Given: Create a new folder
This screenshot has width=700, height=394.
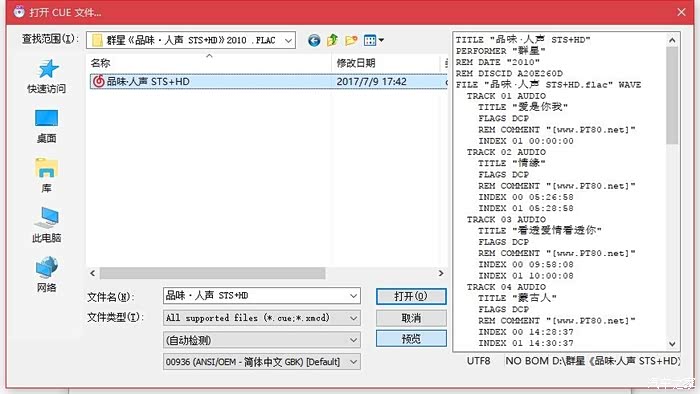Looking at the screenshot, I should pyautogui.click(x=351, y=41).
